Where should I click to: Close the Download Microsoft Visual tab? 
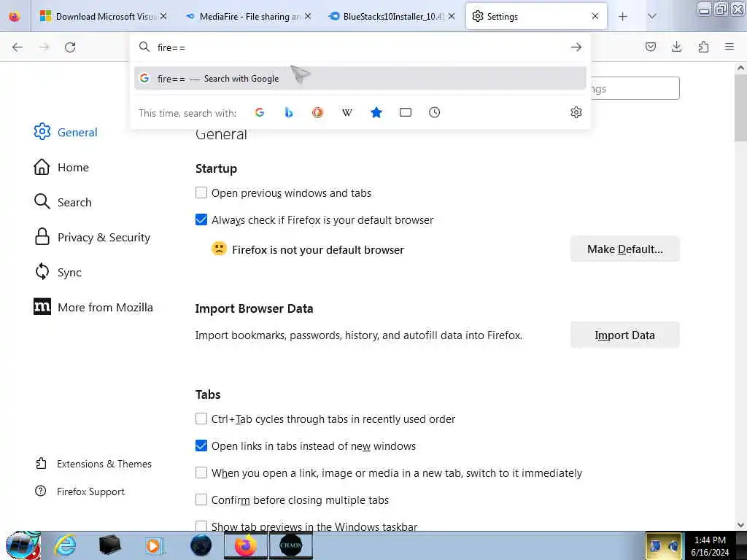pos(163,16)
